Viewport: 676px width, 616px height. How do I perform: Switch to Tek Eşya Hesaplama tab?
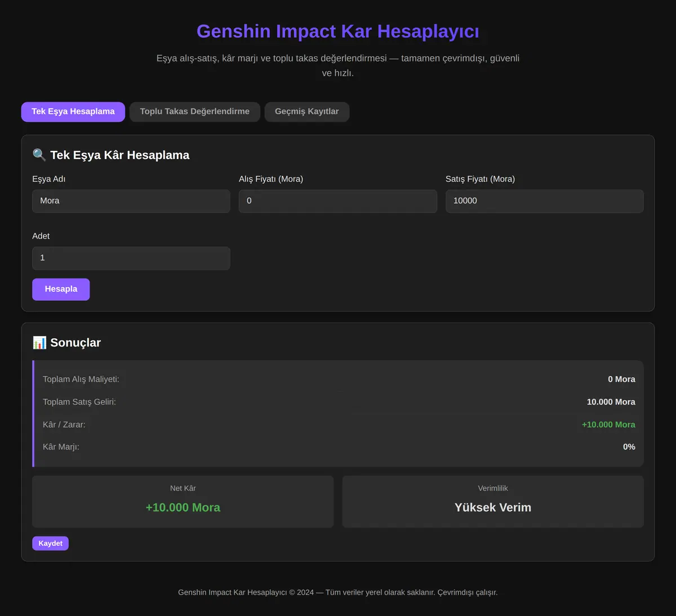(73, 112)
